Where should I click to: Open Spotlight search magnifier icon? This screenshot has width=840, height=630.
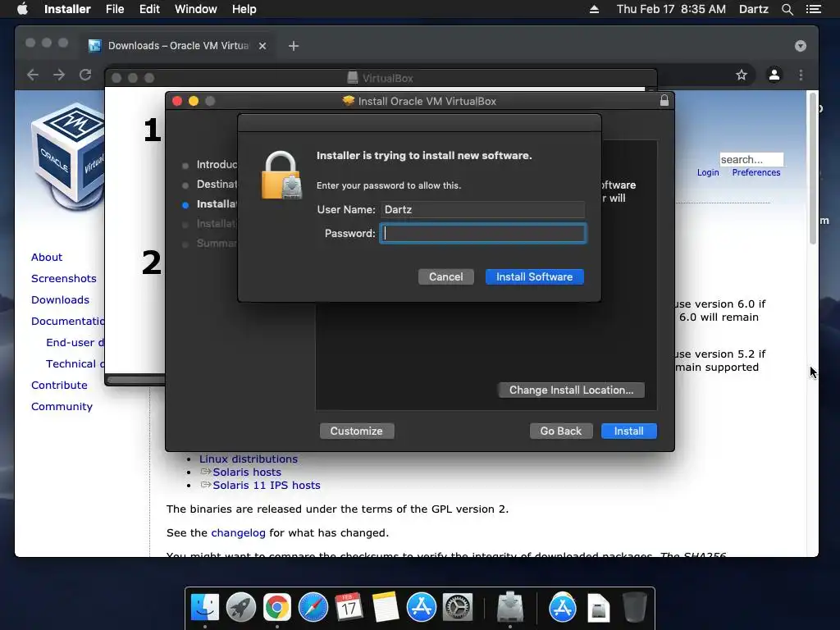[787, 9]
